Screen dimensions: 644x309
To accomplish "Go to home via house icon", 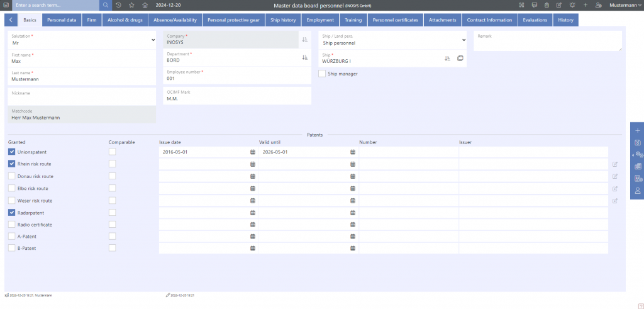I will click(x=145, y=5).
